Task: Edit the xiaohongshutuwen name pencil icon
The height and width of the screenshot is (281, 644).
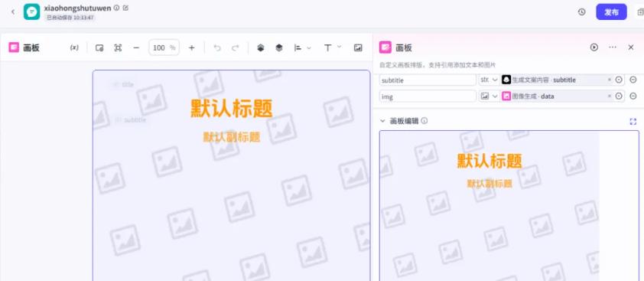Action: pos(125,8)
